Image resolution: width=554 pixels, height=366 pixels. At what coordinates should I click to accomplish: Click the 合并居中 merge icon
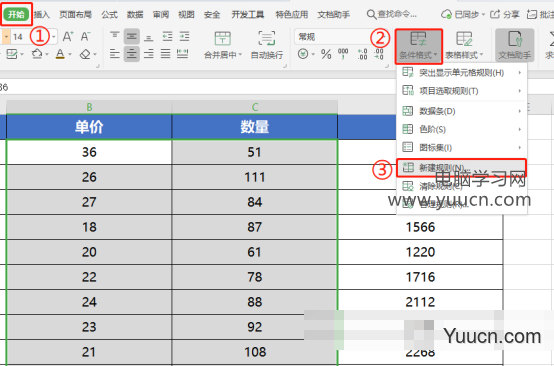tap(222, 39)
